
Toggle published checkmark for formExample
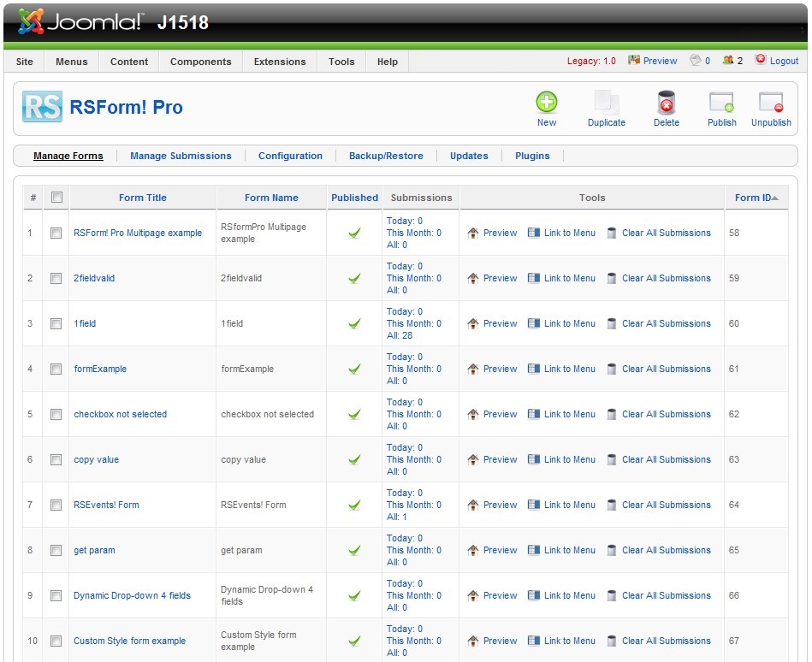[x=354, y=369]
